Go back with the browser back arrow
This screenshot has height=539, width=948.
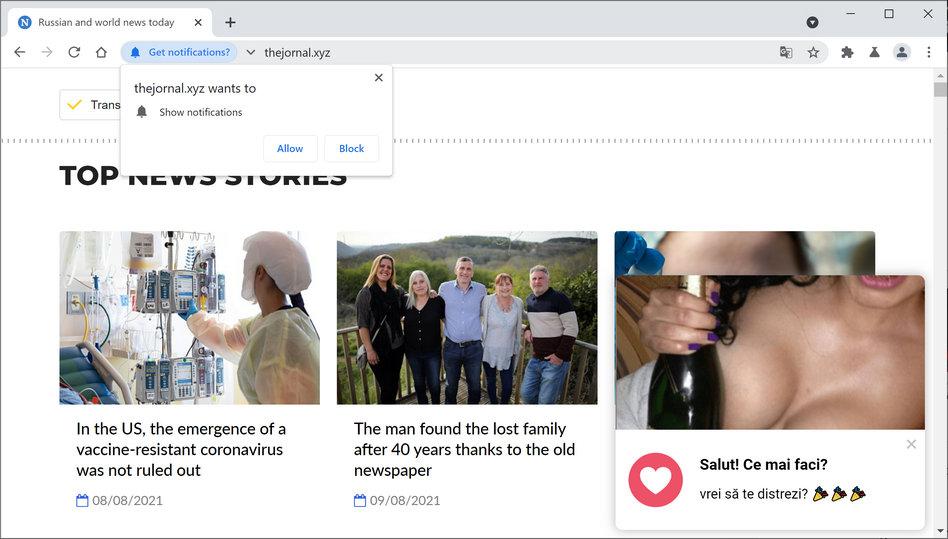tap(20, 53)
